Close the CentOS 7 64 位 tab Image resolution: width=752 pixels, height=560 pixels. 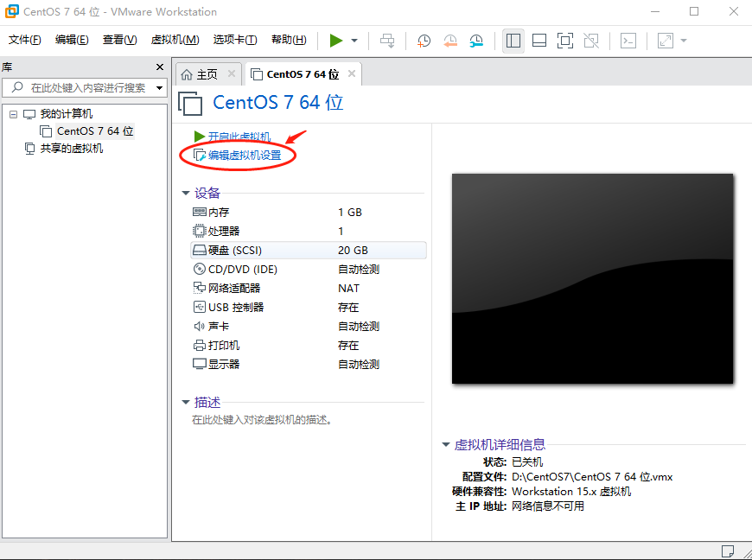[x=352, y=73]
